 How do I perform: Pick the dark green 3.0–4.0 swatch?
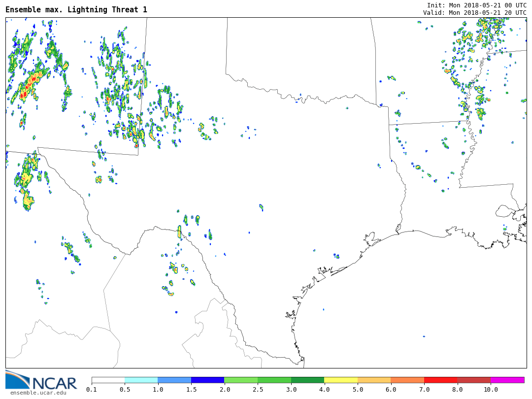click(307, 380)
